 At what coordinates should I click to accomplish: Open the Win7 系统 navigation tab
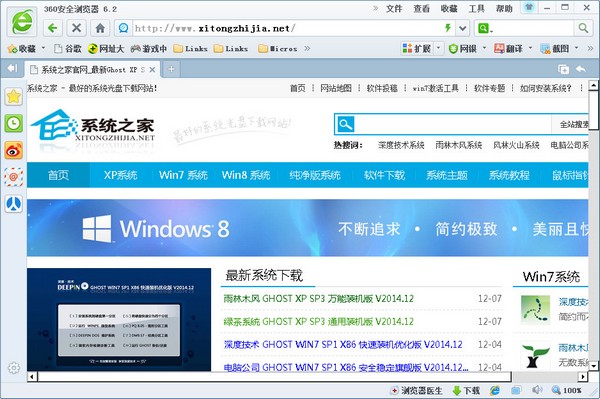click(183, 175)
